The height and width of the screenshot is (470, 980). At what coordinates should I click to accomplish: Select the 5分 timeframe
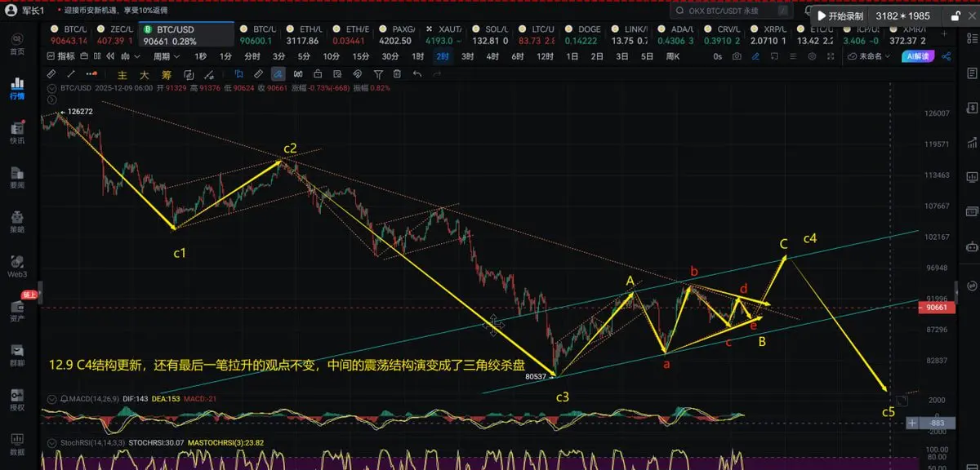(304, 56)
